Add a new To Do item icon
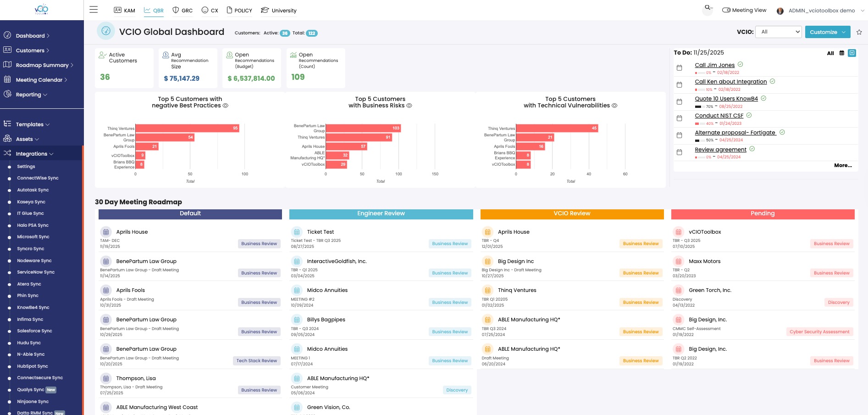Image resolution: width=868 pixels, height=415 pixels. 852,53
